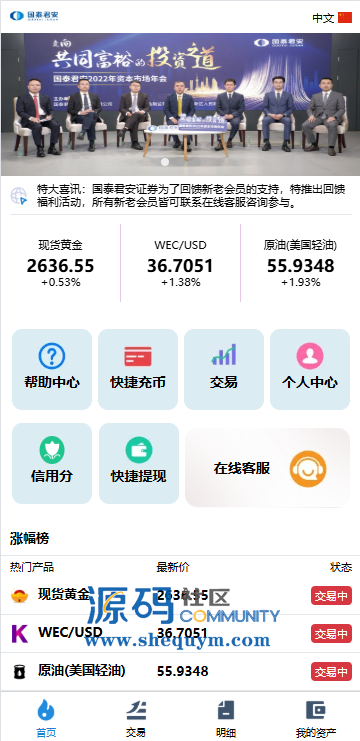The width and height of the screenshot is (360, 741).
Task: Open the 帮助中心 help center icon
Action: coord(52,356)
